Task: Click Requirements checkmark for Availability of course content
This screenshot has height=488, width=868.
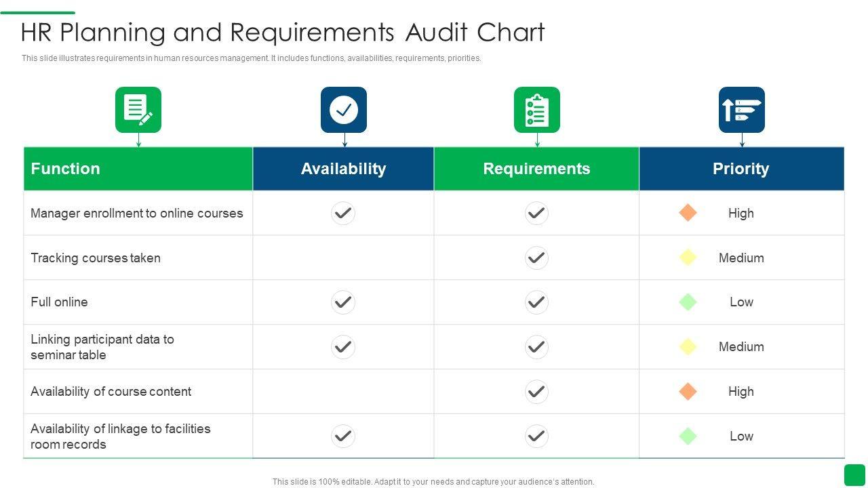Action: tap(536, 391)
